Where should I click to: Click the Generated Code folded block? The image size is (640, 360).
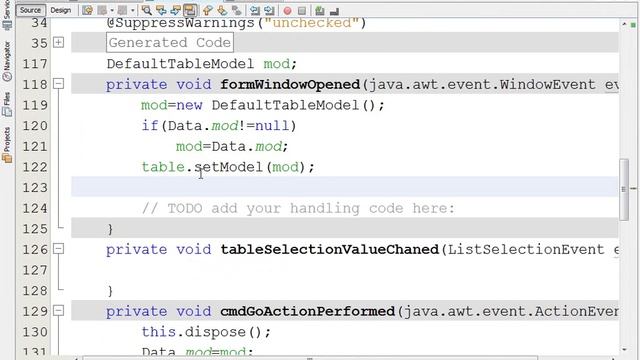(x=170, y=42)
